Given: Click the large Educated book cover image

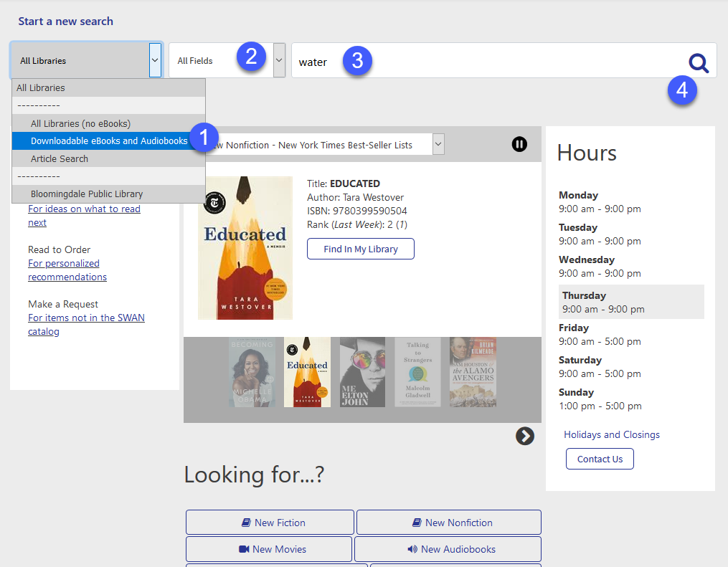Looking at the screenshot, I should pyautogui.click(x=245, y=248).
